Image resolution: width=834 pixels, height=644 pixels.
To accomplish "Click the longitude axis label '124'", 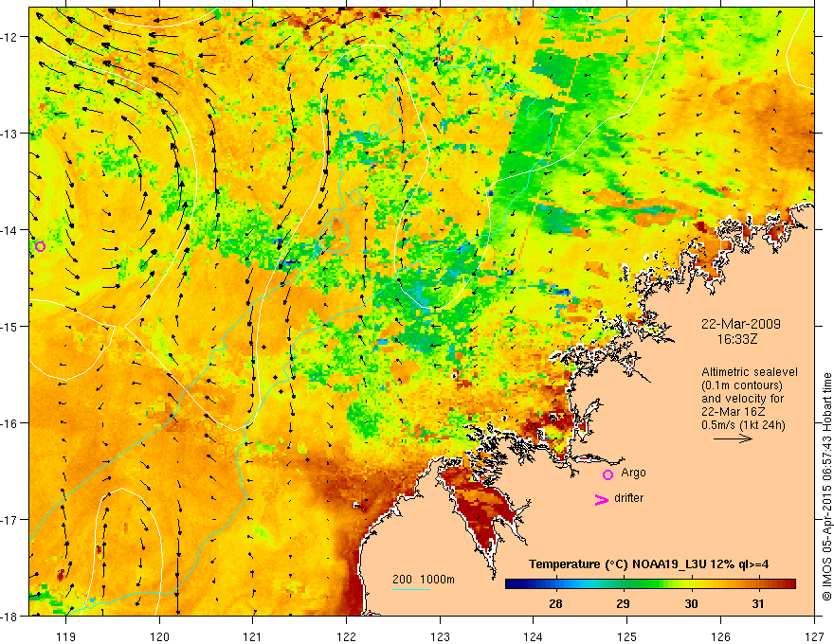I will point(534,636).
